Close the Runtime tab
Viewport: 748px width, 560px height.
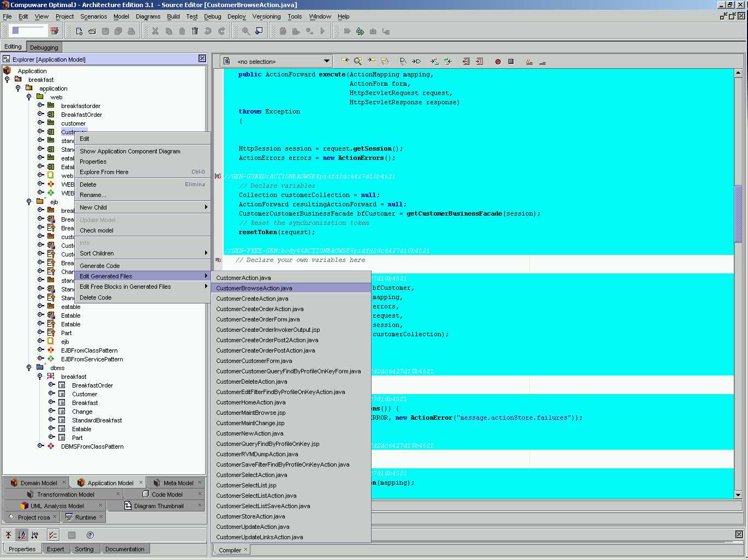click(101, 516)
